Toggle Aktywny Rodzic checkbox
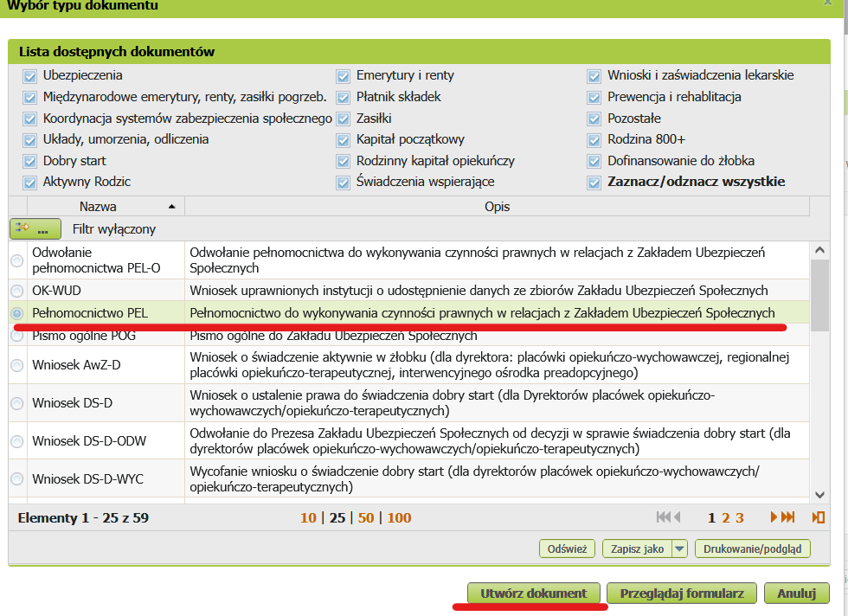This screenshot has height=616, width=848. 29,183
